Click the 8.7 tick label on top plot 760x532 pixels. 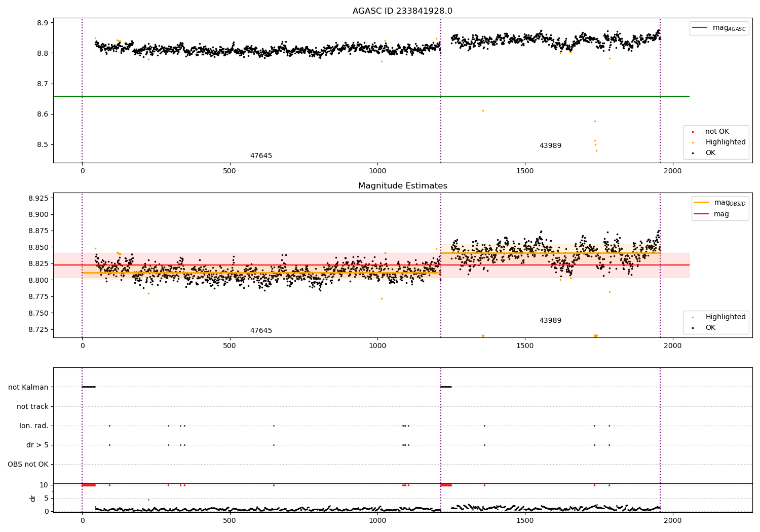pos(43,84)
